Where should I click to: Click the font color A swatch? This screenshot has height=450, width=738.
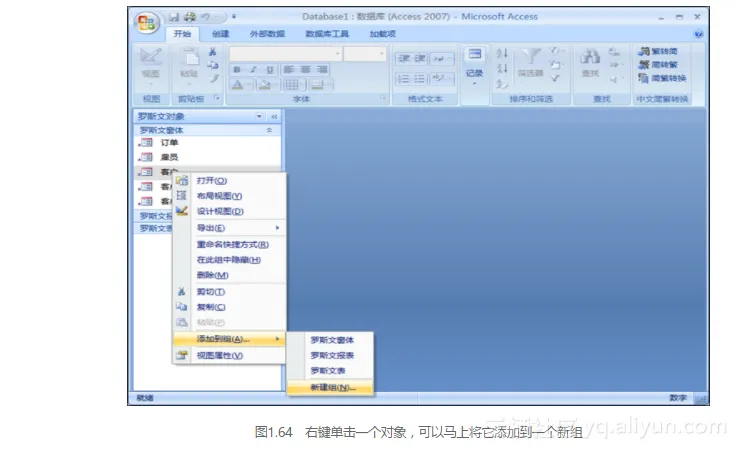point(238,85)
